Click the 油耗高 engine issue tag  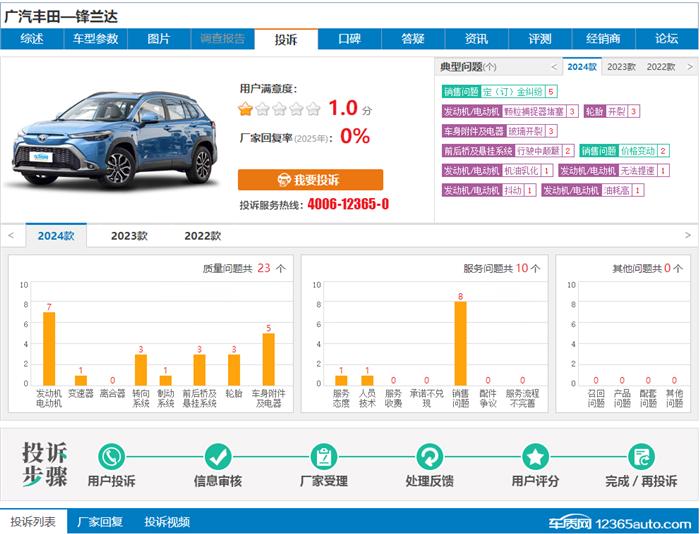coord(593,190)
